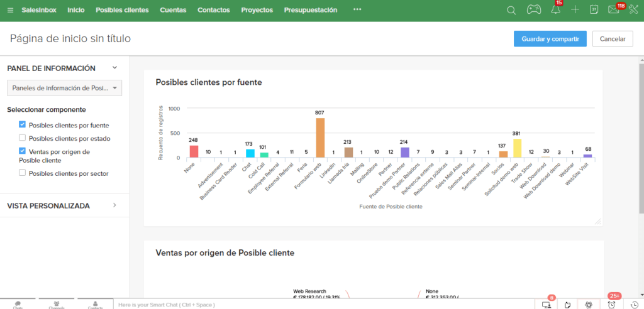Open the recent items clock icon
The width and height of the screenshot is (644, 309).
pyautogui.click(x=634, y=305)
